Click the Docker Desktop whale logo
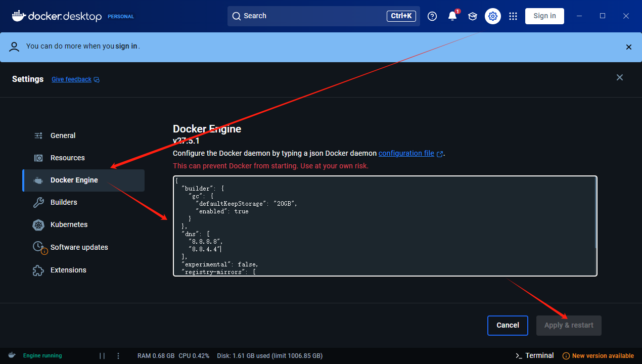The width and height of the screenshot is (642, 364). click(x=18, y=16)
